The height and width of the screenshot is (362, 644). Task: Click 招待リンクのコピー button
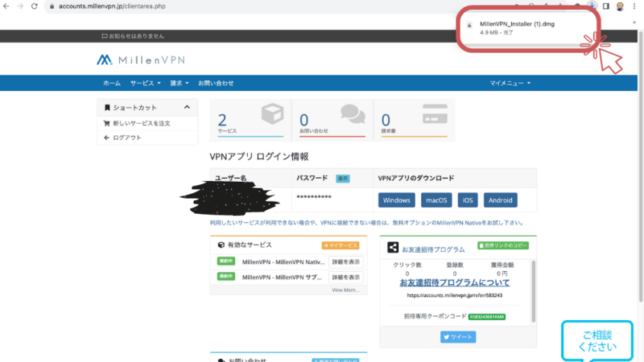[503, 245]
